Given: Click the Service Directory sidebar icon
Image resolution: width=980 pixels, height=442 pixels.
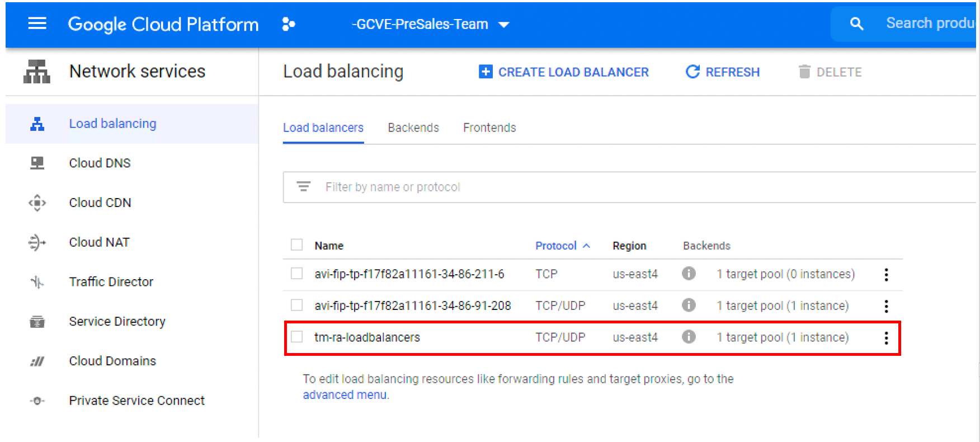Looking at the screenshot, I should 37,322.
